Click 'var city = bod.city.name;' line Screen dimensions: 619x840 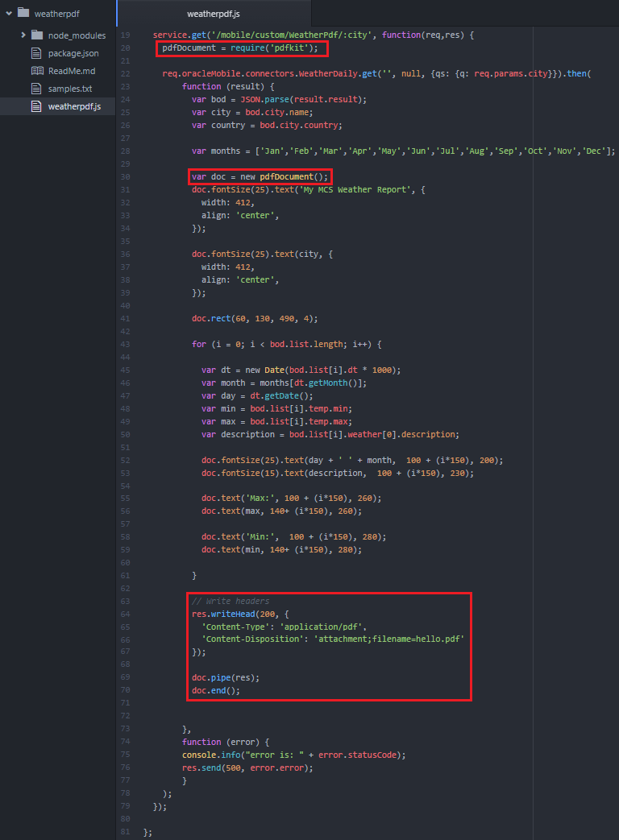point(252,112)
